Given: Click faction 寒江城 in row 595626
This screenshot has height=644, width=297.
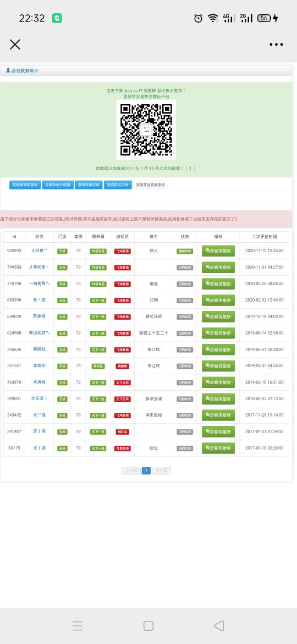Looking at the screenshot, I should pyautogui.click(x=153, y=349).
